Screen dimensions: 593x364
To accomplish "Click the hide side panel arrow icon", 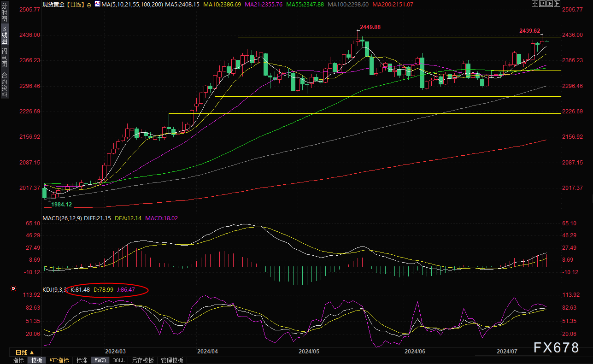I will [x=557, y=4].
